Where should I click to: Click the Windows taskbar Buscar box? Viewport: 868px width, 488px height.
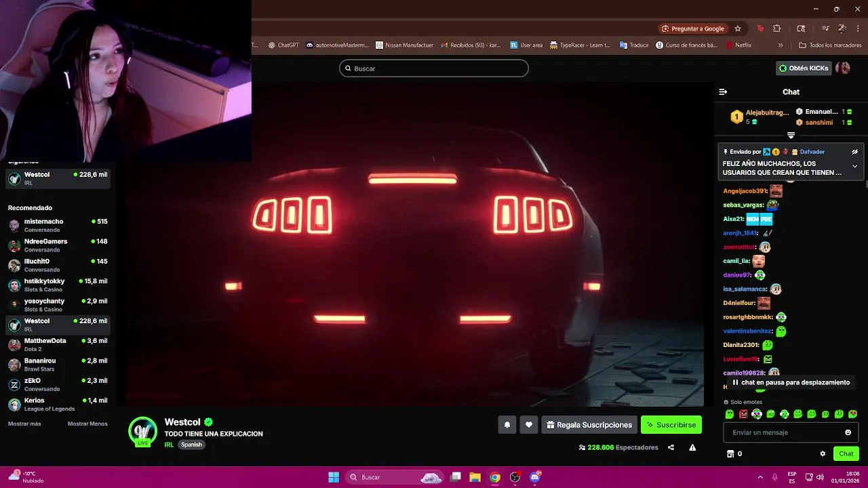pyautogui.click(x=396, y=477)
